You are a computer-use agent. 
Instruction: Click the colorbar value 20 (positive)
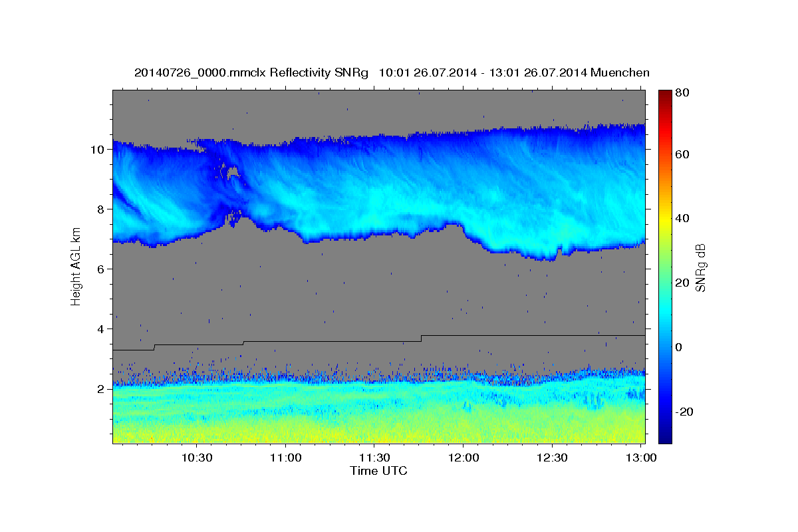[x=682, y=283]
